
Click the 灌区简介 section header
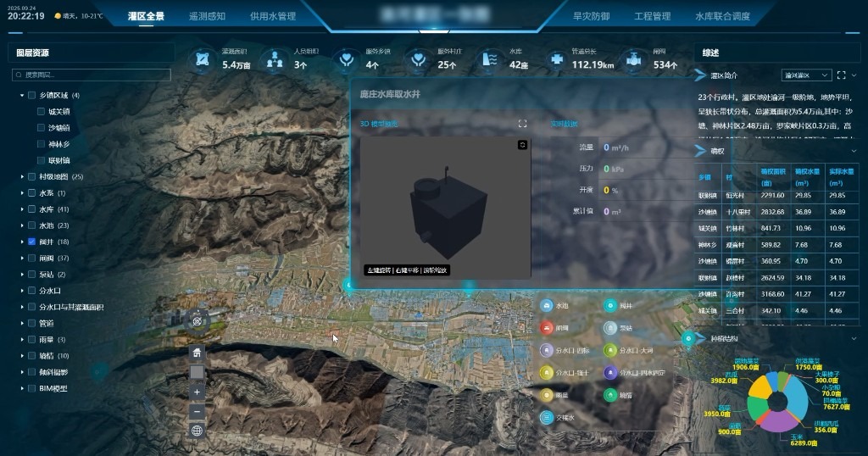pos(724,75)
